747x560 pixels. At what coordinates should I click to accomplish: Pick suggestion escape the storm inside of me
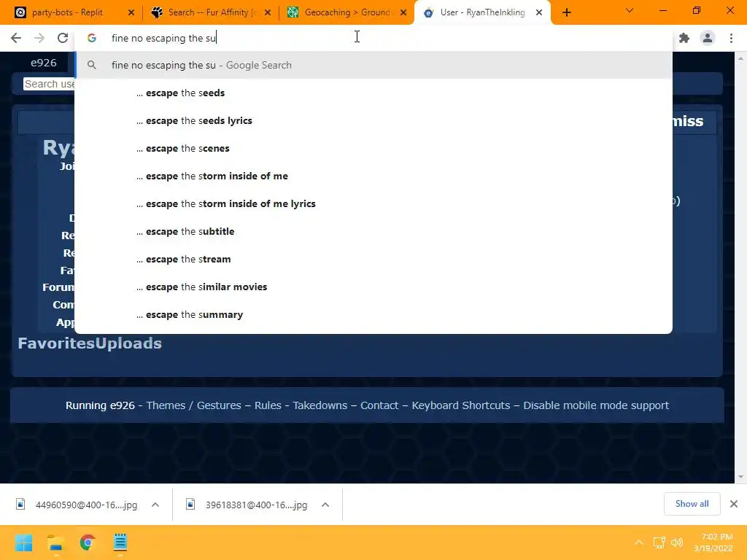pyautogui.click(x=373, y=176)
